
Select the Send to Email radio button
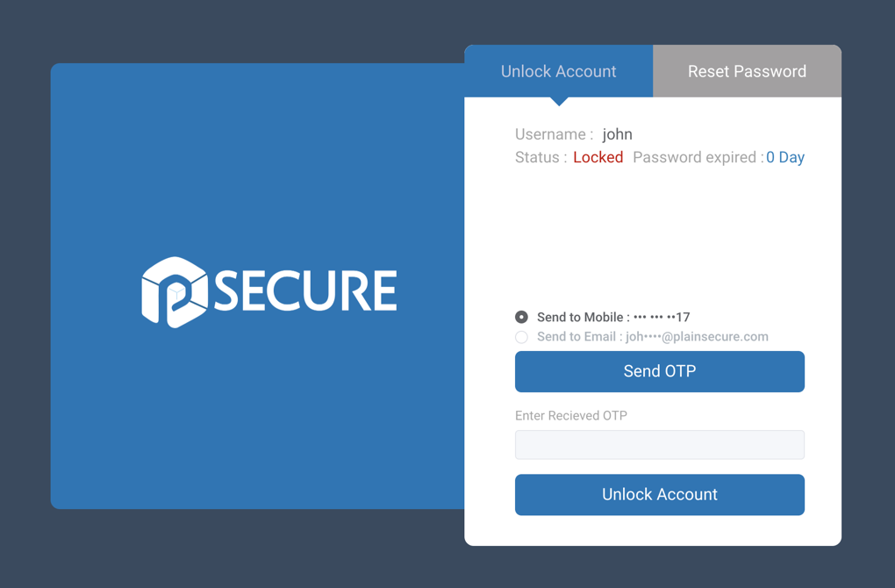[x=521, y=337]
